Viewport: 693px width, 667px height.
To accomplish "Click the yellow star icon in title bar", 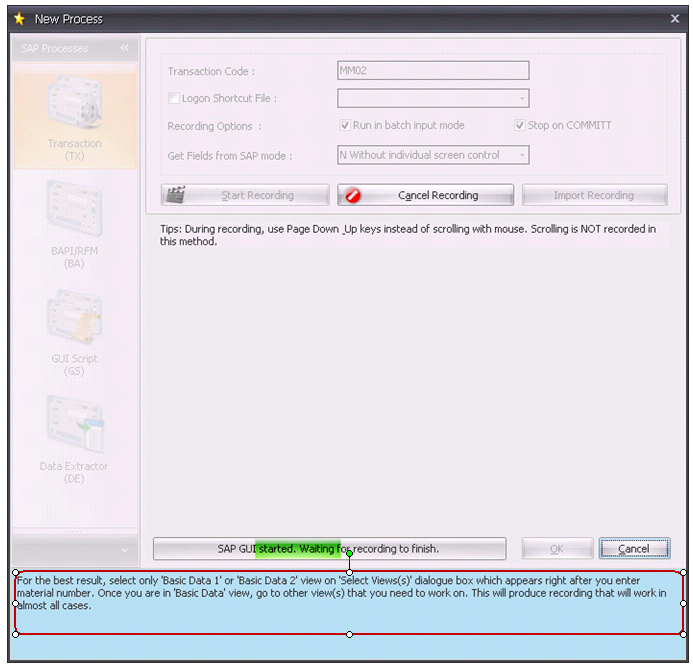I will (x=18, y=18).
